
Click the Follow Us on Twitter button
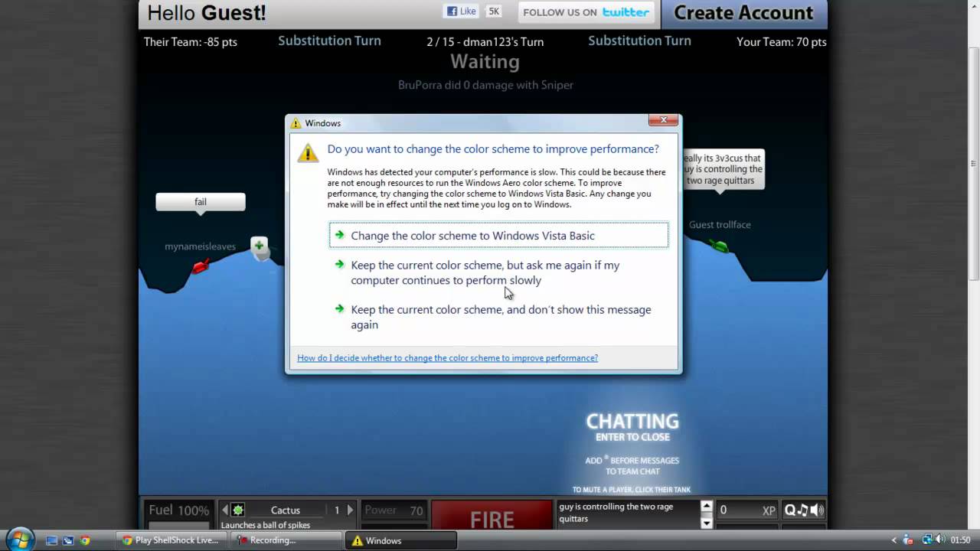[x=586, y=12]
